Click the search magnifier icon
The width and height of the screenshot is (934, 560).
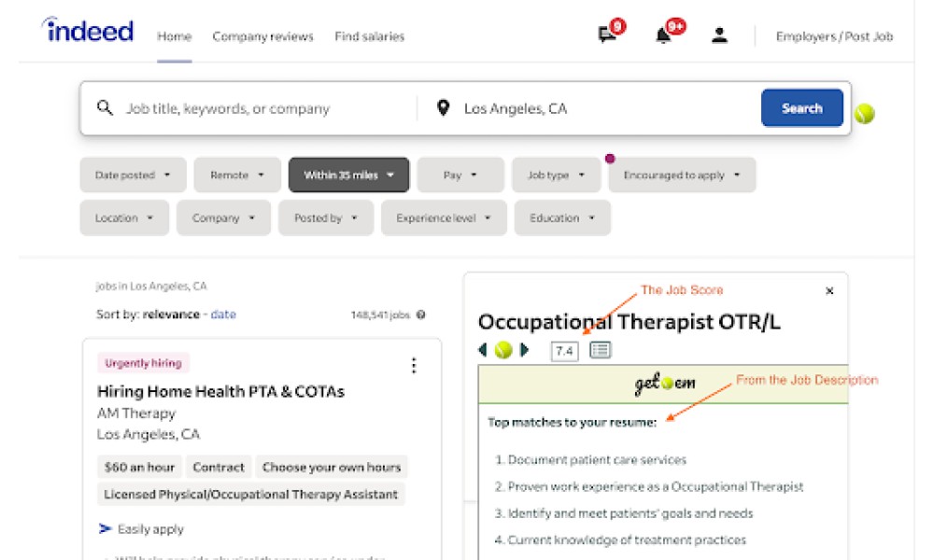click(x=105, y=107)
